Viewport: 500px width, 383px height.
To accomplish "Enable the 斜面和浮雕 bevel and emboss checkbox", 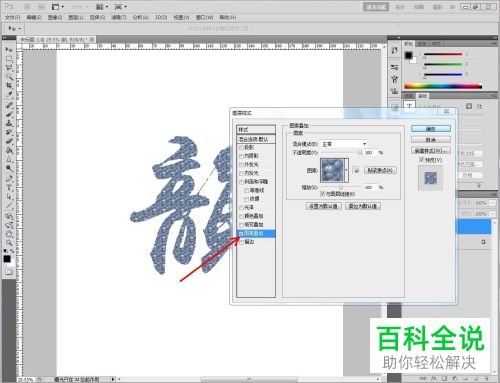I will coord(241,182).
